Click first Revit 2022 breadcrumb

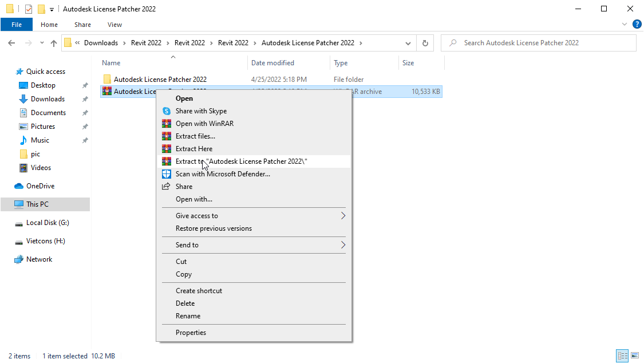click(x=146, y=43)
